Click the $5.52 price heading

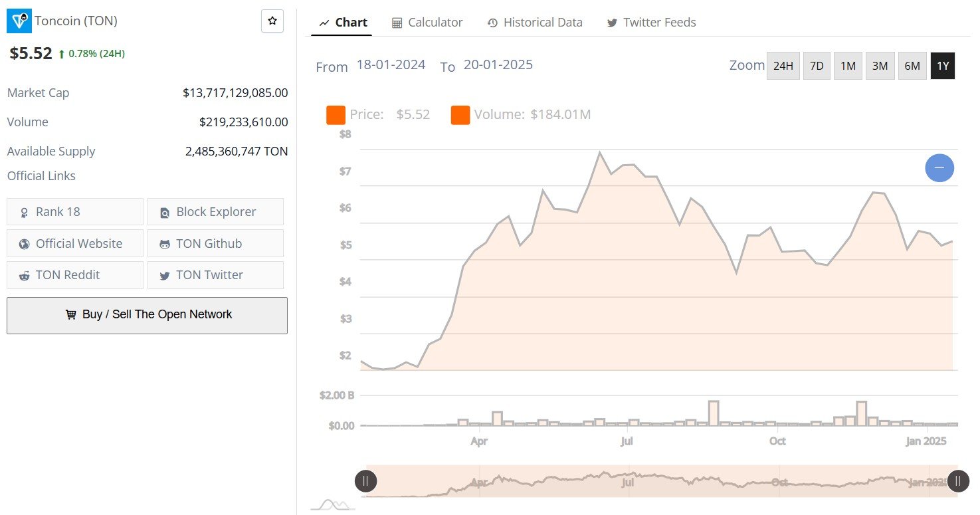coord(31,53)
